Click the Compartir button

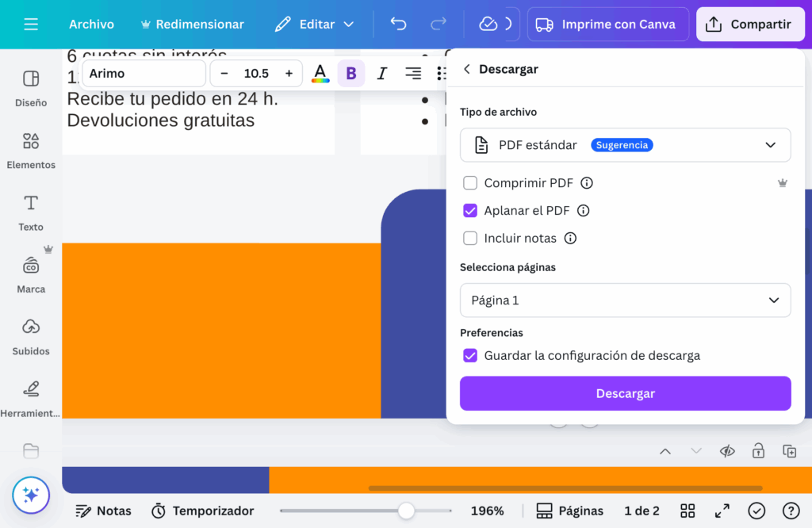point(749,25)
